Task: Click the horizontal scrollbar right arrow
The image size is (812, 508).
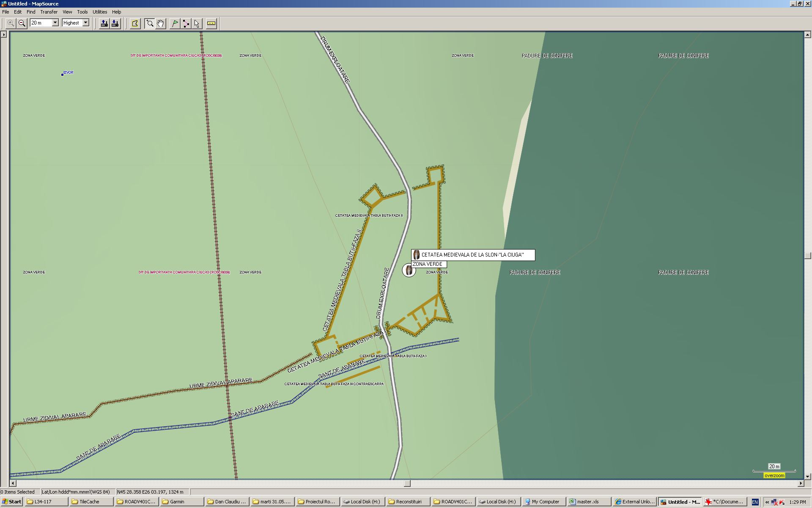Action: [801, 483]
